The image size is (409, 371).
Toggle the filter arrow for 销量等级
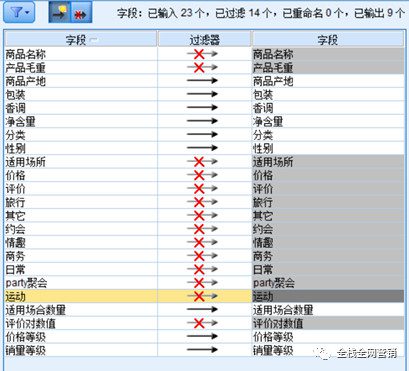[x=202, y=350]
